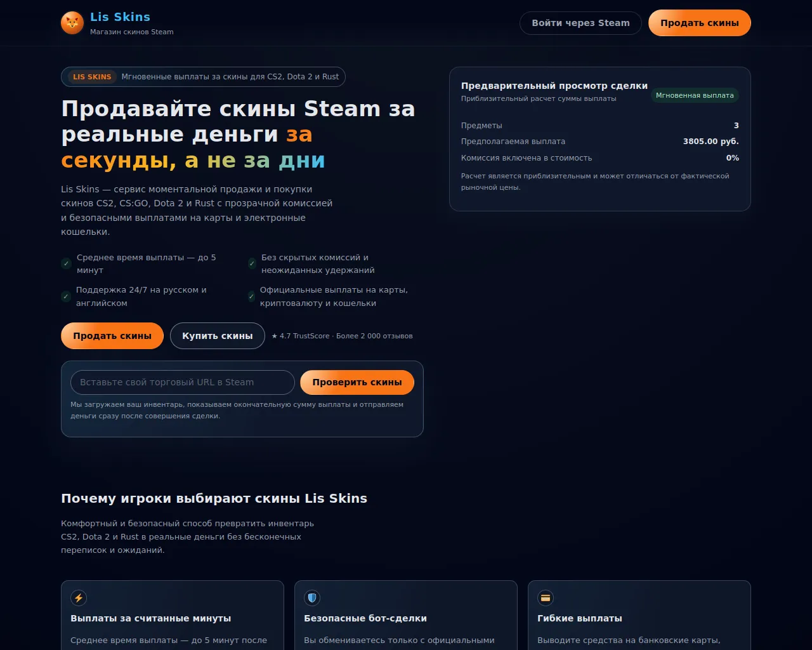Click the credit card payouts icon
This screenshot has height=650, width=812.
pos(546,598)
